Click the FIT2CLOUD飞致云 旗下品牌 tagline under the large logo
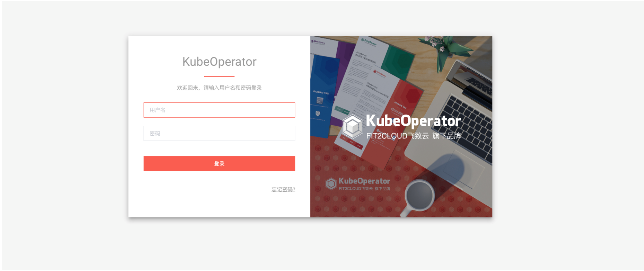The width and height of the screenshot is (644, 271). 414,136
